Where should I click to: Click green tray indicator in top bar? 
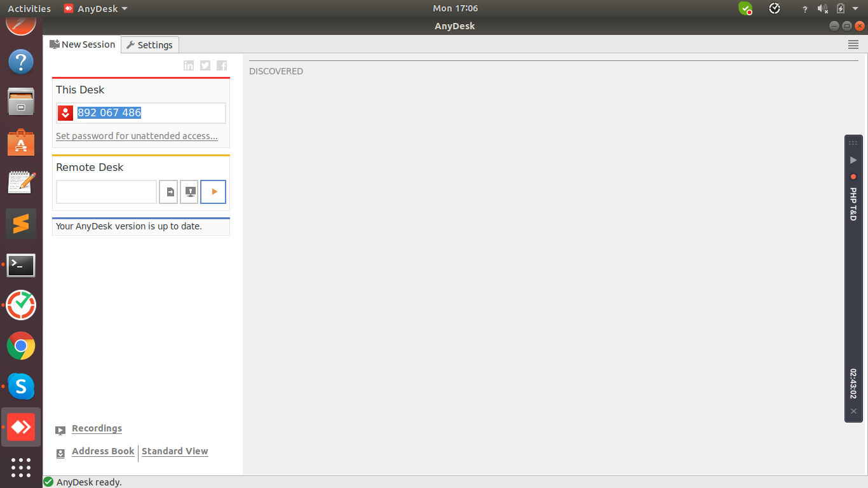pos(745,8)
